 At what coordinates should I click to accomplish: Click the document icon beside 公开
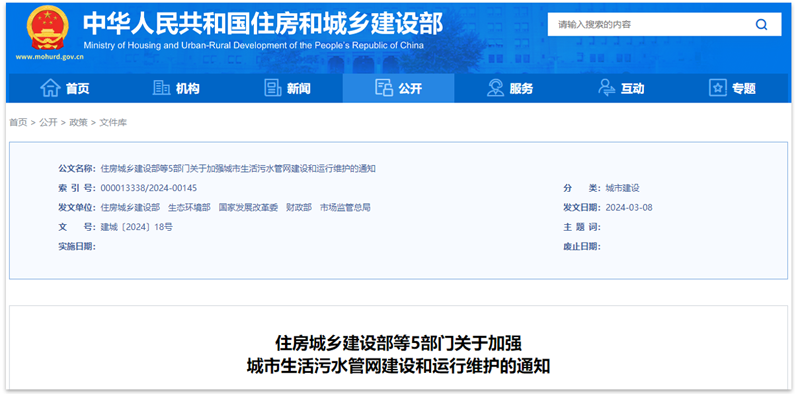pyautogui.click(x=384, y=88)
